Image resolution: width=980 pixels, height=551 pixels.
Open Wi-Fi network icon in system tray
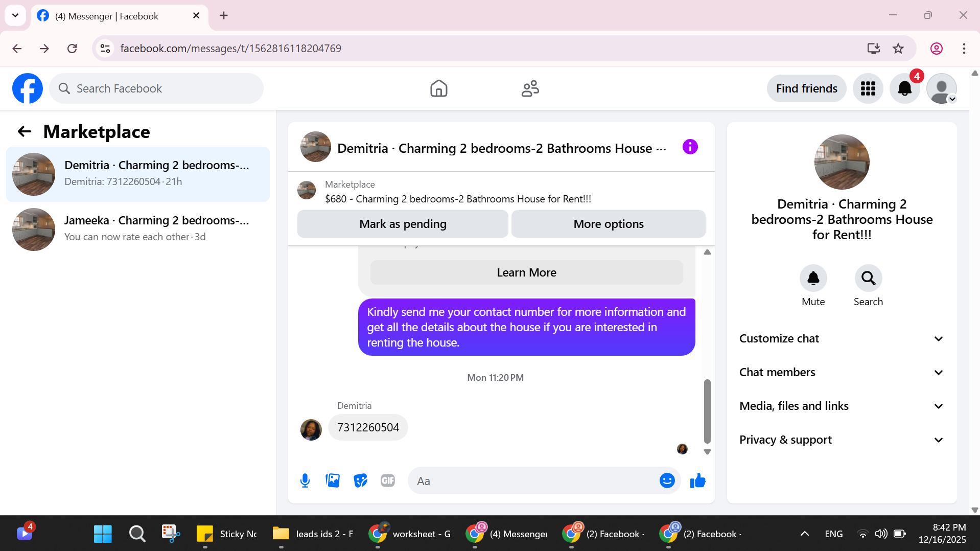tap(862, 534)
